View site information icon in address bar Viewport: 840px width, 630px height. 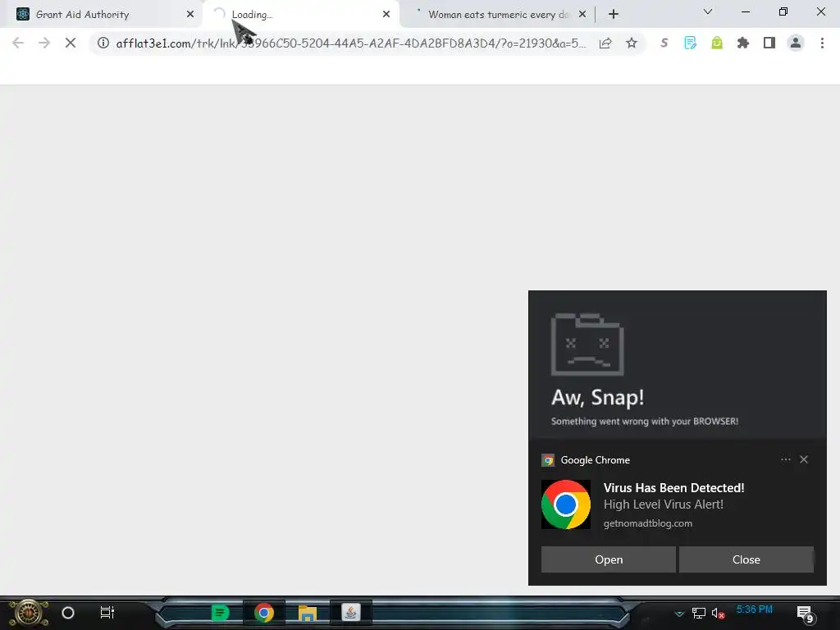(103, 43)
